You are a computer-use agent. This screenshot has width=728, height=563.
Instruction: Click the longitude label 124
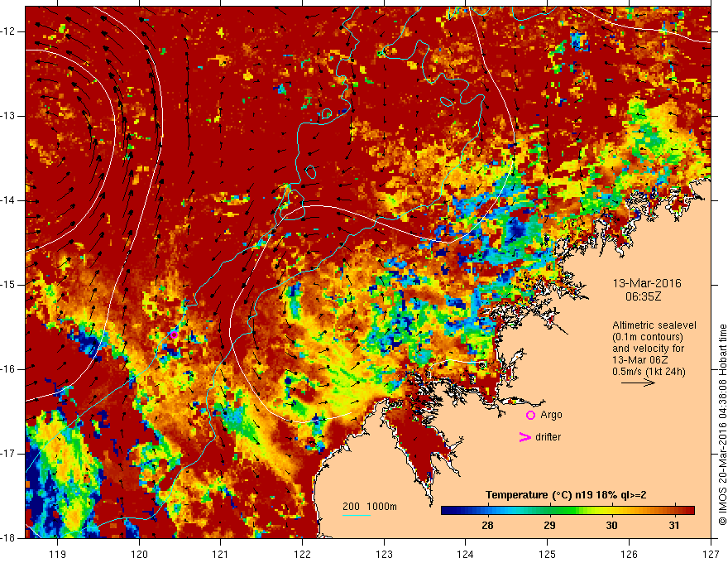pos(466,554)
